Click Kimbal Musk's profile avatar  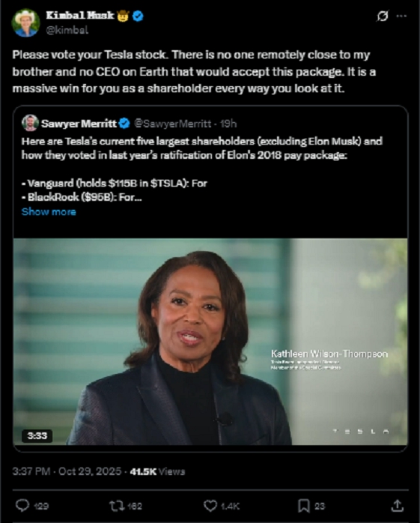25,22
